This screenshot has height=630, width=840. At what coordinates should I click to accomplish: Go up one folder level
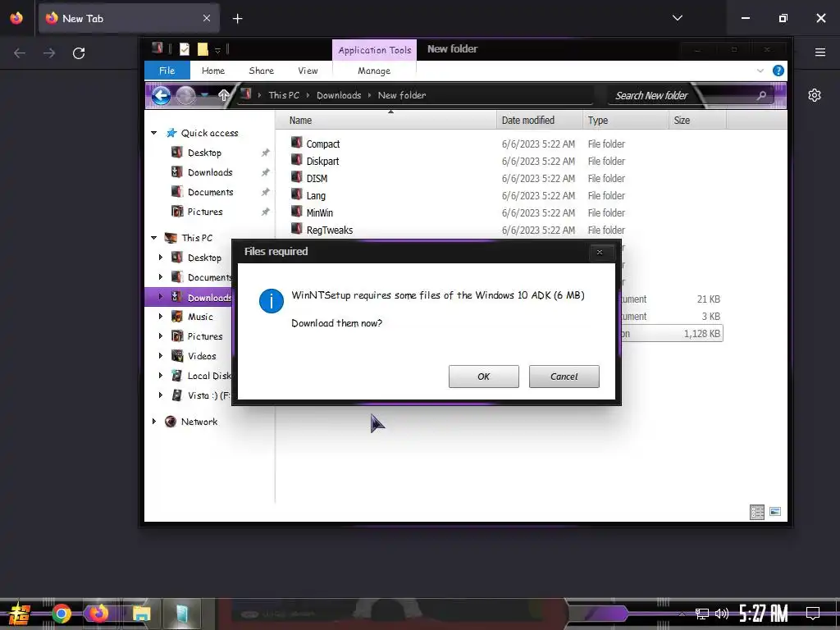pos(224,95)
